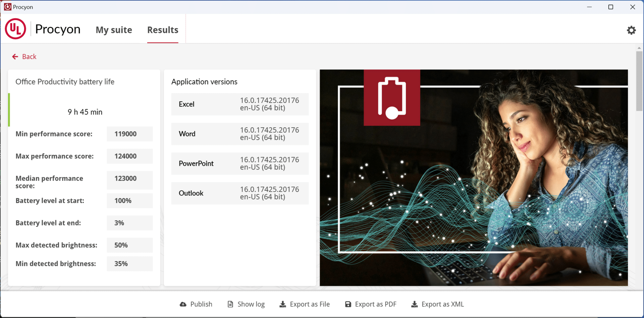644x318 pixels.
Task: Click the Max performance score value 124000
Action: pyautogui.click(x=130, y=156)
